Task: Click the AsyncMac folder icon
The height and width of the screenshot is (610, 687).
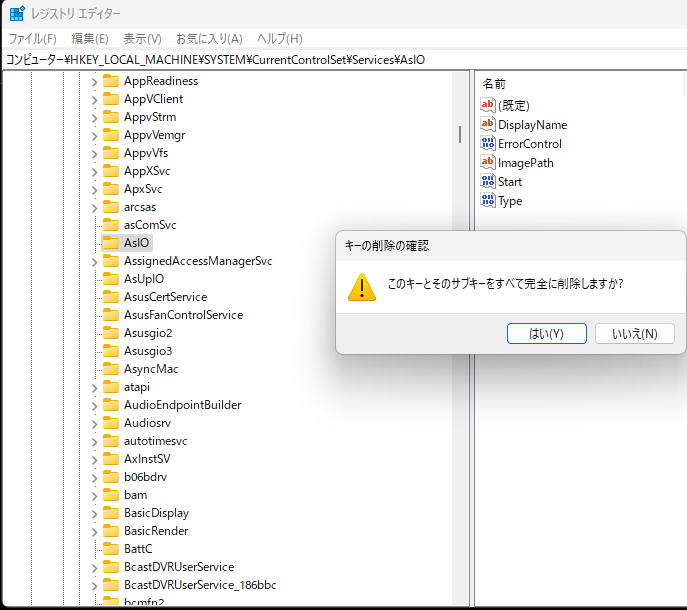Action: click(111, 368)
